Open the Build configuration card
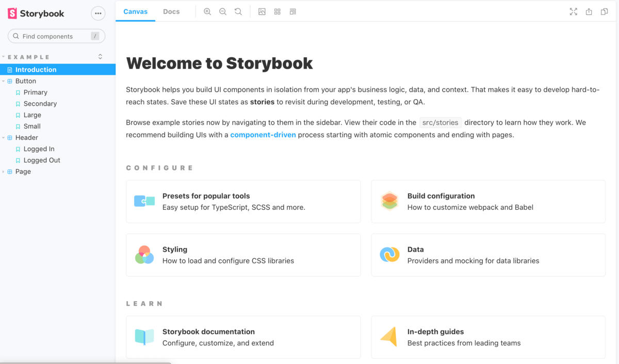 488,202
